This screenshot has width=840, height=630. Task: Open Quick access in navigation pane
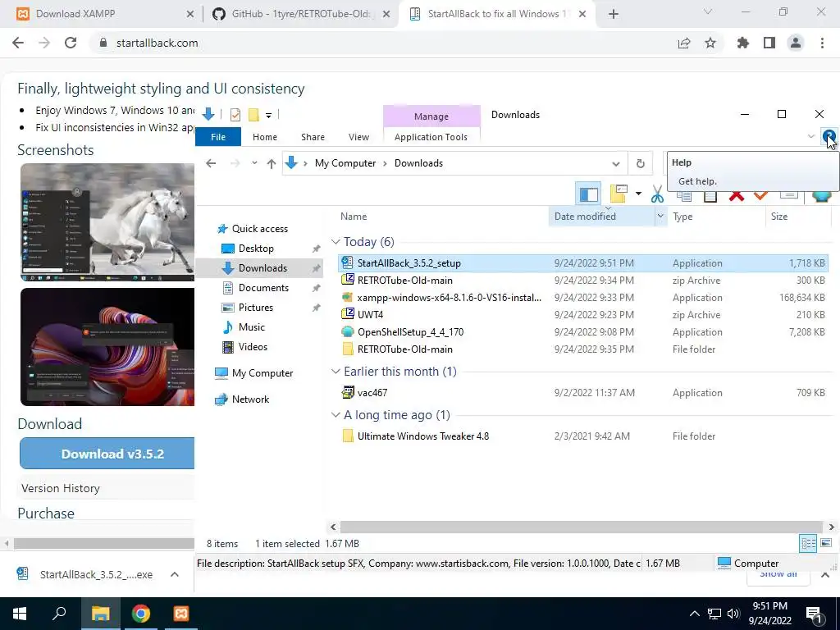(x=259, y=229)
